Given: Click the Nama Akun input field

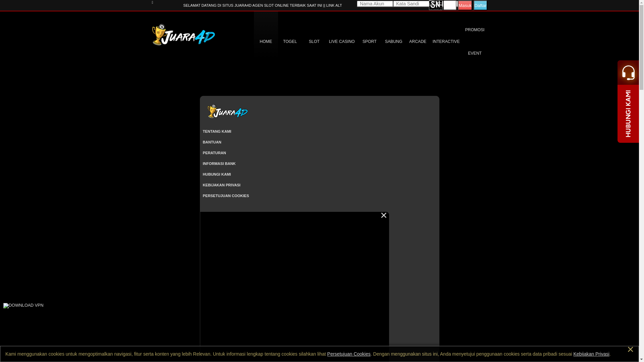Looking at the screenshot, I should (x=375, y=4).
